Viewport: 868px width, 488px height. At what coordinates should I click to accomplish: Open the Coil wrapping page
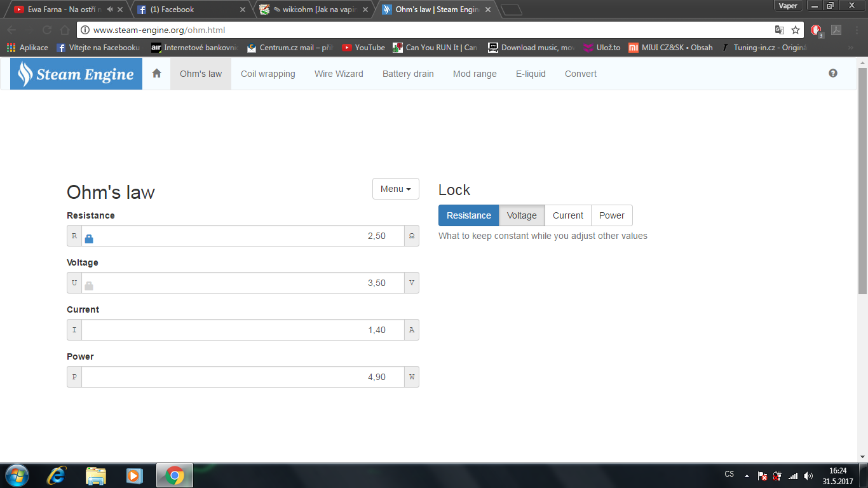click(268, 74)
